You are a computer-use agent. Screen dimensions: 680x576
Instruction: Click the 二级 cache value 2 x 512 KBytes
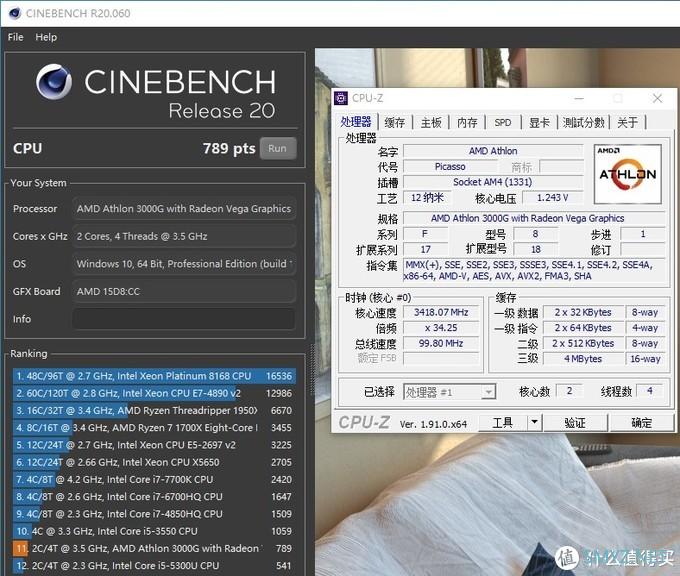583,343
